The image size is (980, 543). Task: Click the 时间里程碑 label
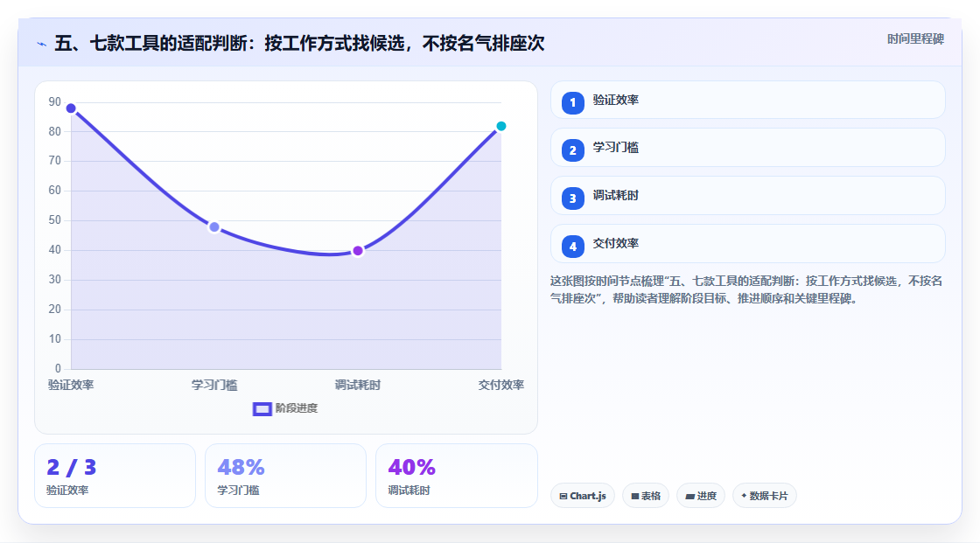coord(915,38)
